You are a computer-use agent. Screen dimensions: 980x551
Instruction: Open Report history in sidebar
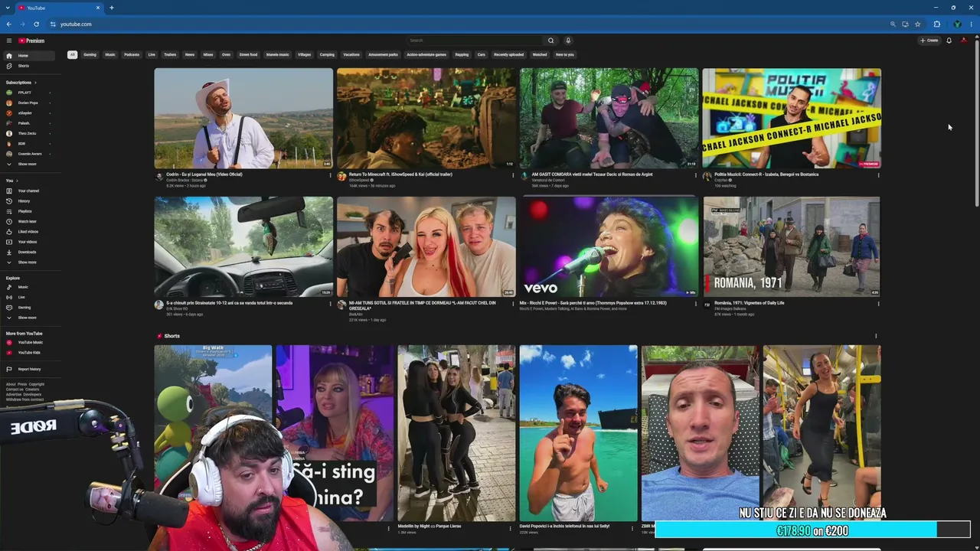point(28,369)
